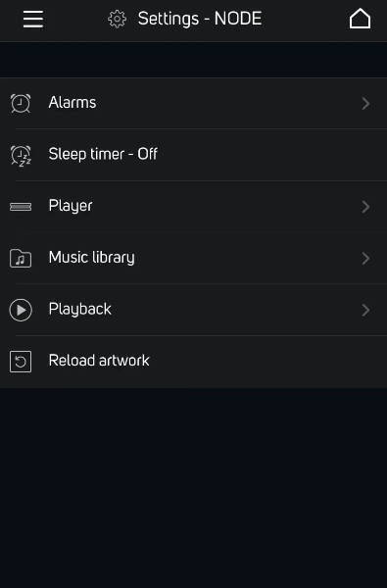Tap the reload arrow icon for artwork
Viewport: 387px width, 588px height.
21,362
